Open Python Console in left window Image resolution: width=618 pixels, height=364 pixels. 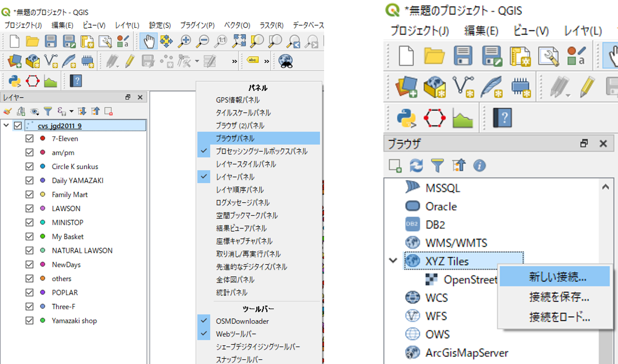coord(15,81)
